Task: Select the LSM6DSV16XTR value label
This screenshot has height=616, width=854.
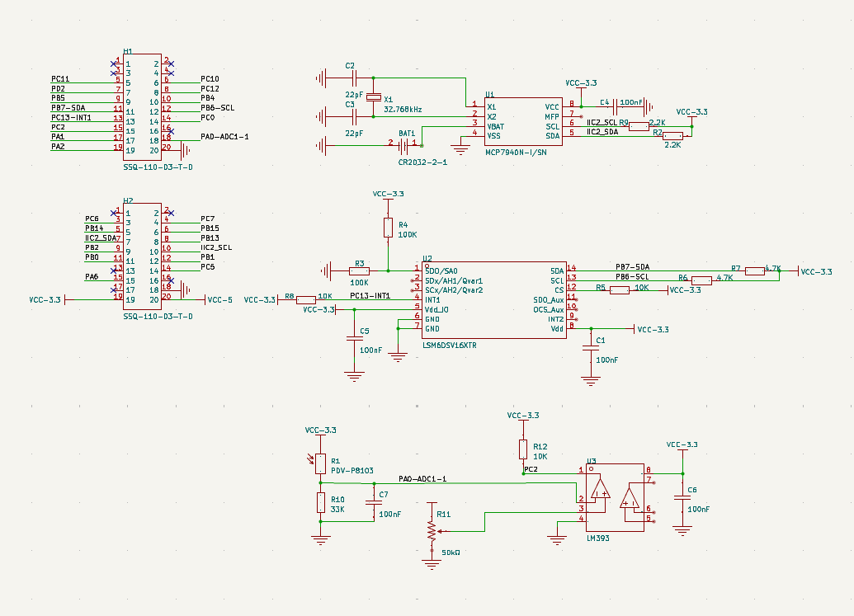Action: (x=449, y=346)
